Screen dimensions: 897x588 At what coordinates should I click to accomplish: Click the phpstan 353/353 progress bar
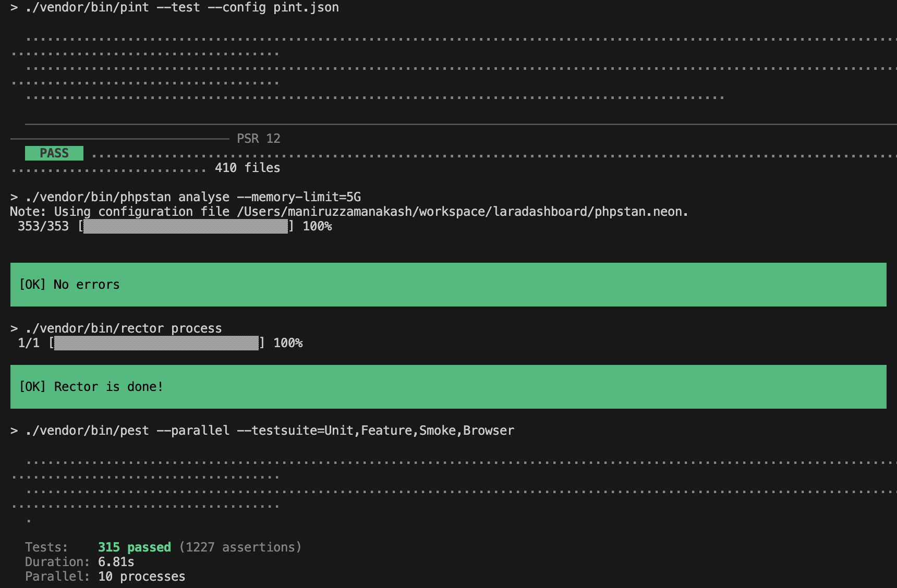(x=186, y=226)
